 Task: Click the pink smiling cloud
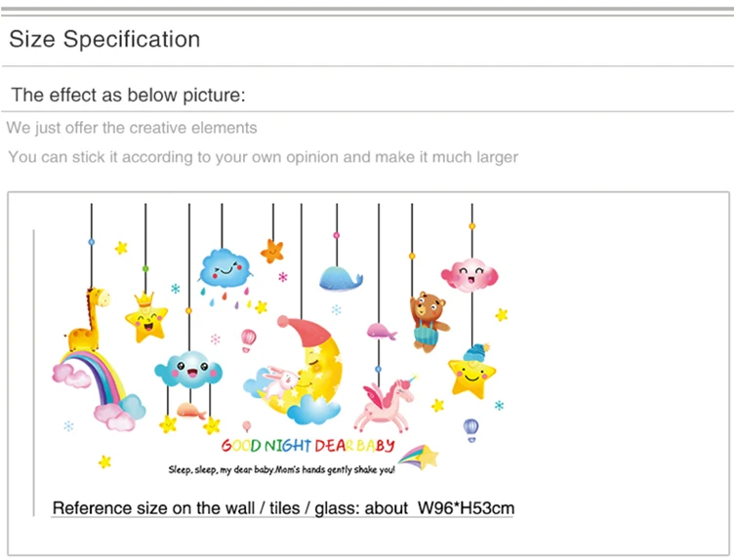point(469,274)
